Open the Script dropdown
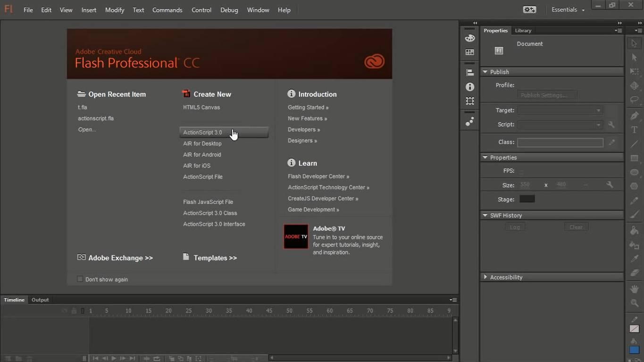The image size is (644, 362). tap(560, 125)
